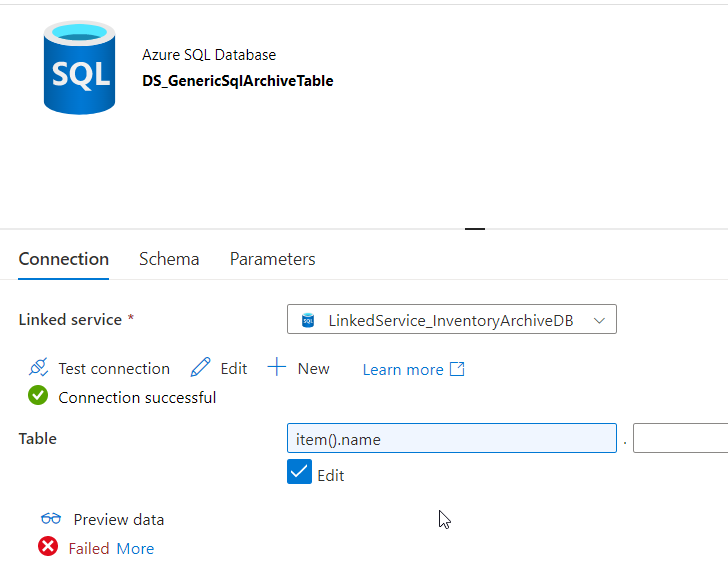Click New linked service text
The image size is (728, 588).
pos(313,368)
